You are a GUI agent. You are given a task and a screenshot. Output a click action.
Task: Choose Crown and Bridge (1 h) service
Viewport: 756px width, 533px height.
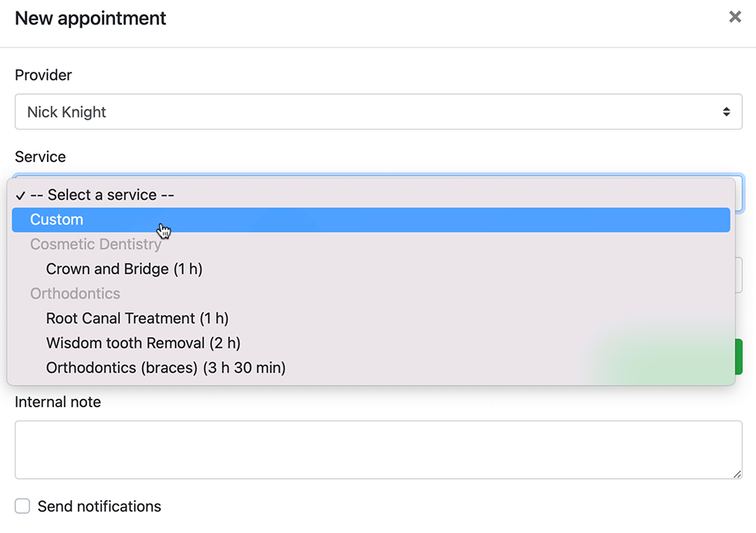pos(123,268)
